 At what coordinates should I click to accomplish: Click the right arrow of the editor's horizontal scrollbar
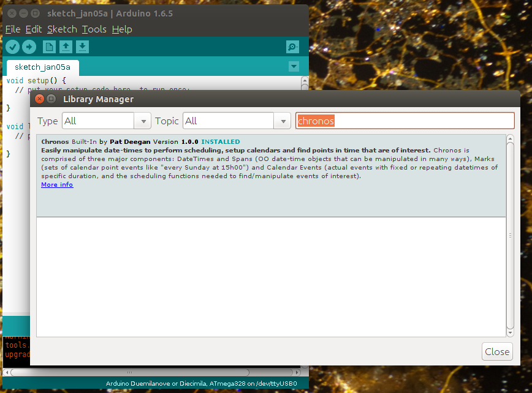297,372
